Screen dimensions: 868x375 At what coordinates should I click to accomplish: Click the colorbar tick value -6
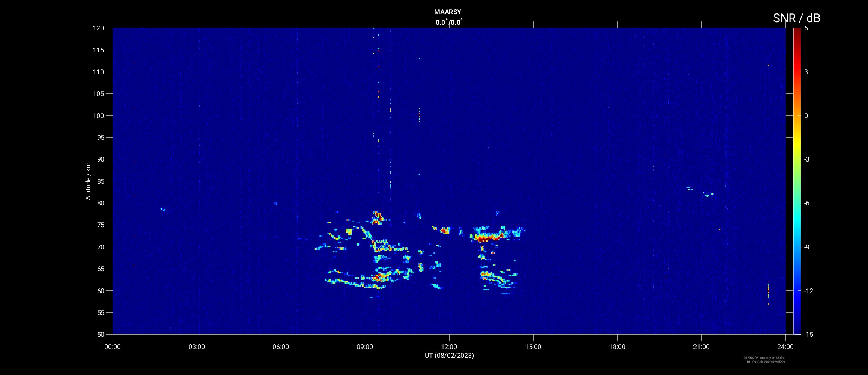(807, 203)
